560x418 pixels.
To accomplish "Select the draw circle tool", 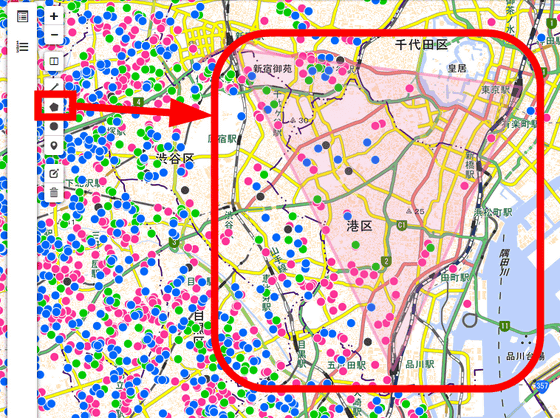I will coord(54,126).
